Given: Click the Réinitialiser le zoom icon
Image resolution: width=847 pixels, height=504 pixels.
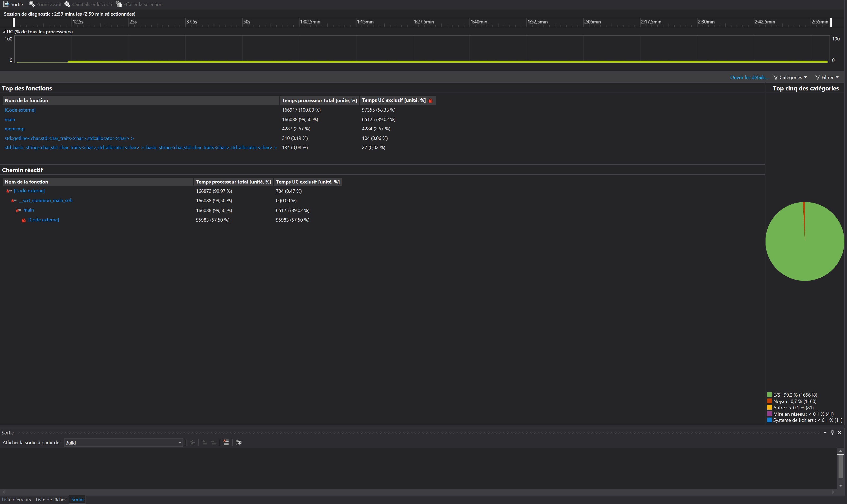Looking at the screenshot, I should (x=67, y=4).
